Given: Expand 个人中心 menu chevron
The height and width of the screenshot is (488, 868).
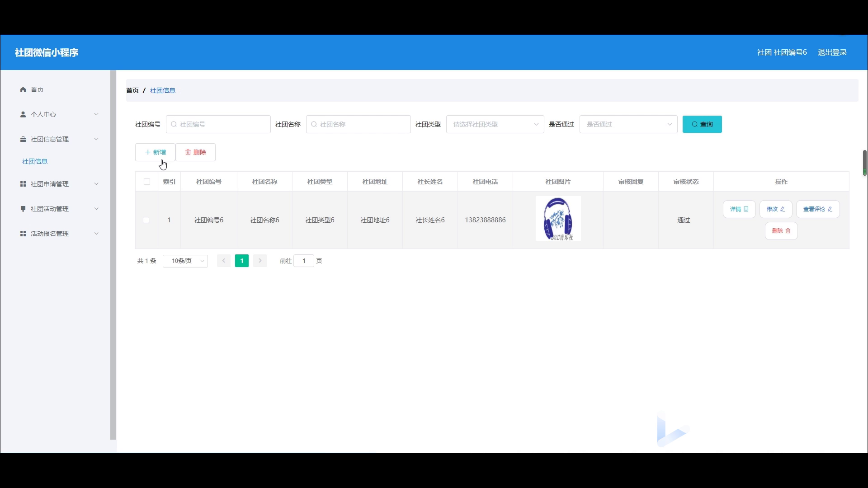Looking at the screenshot, I should point(96,114).
